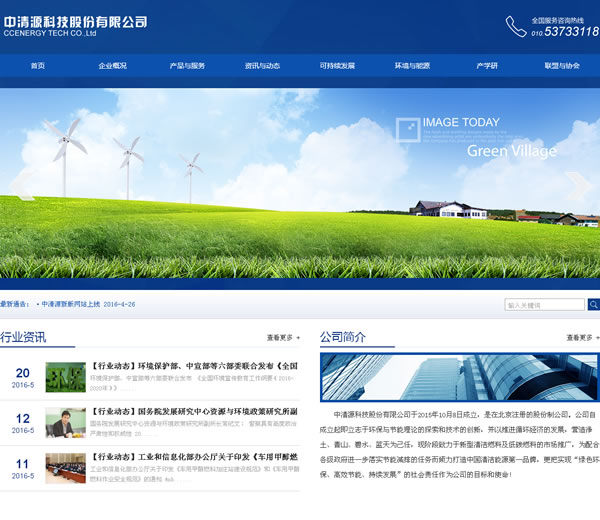Click the Image Today square logo icon
Viewport: 600px width, 520px height.
tap(407, 130)
